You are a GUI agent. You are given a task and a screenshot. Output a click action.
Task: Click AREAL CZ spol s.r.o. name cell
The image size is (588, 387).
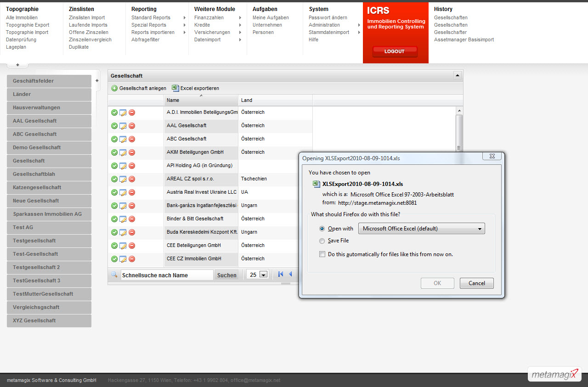(201, 179)
